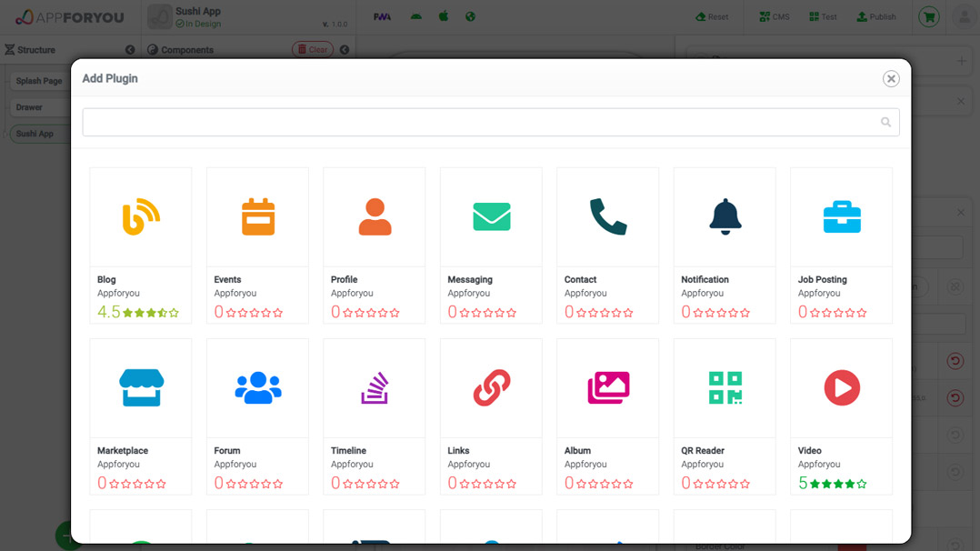
Task: Select the QR Reader plugin icon
Action: click(725, 387)
